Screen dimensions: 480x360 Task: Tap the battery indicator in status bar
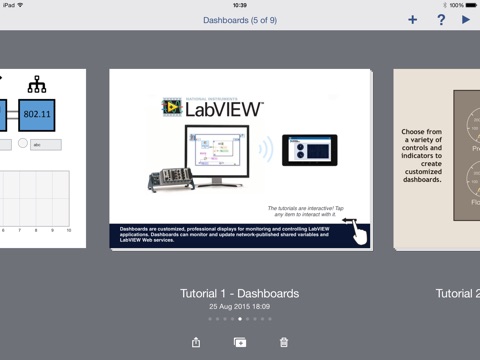click(x=471, y=5)
